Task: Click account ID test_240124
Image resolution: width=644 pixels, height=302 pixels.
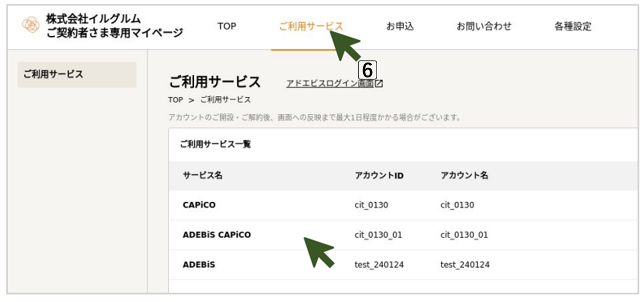Action: pyautogui.click(x=379, y=265)
